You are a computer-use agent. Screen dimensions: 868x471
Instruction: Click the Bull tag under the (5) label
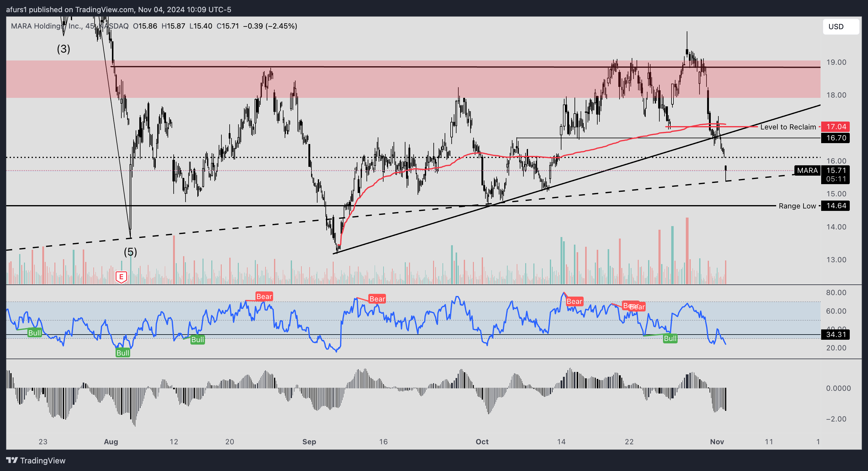123,352
